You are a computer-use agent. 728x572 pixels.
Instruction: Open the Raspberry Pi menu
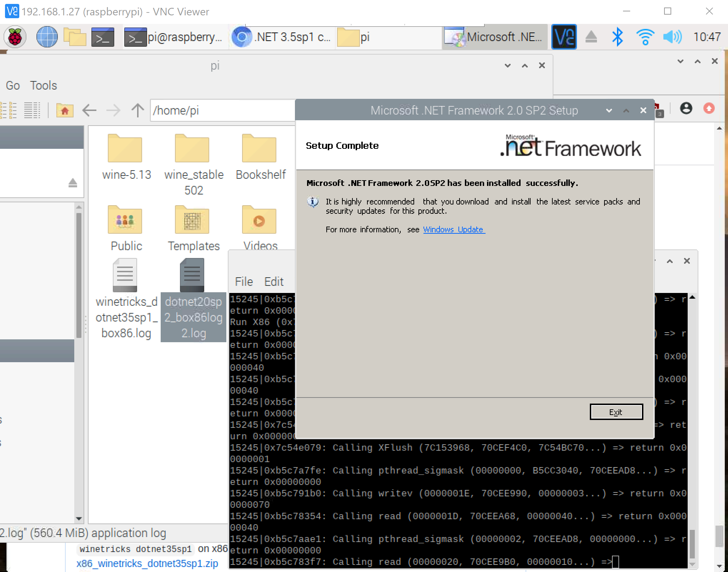(x=15, y=37)
